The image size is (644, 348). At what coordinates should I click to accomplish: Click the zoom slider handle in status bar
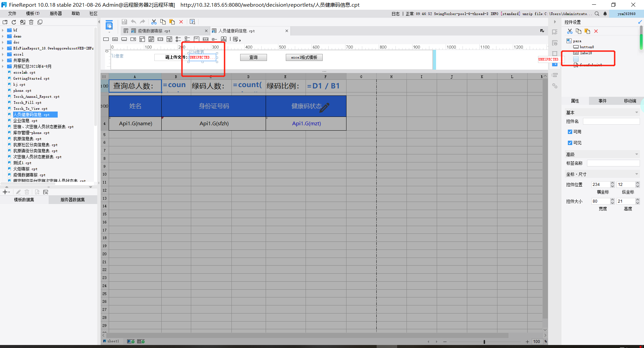(484, 342)
